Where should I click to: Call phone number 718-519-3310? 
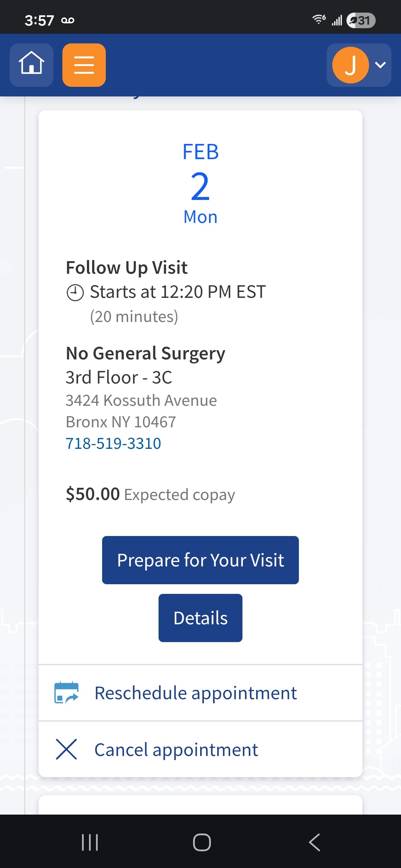point(113,443)
